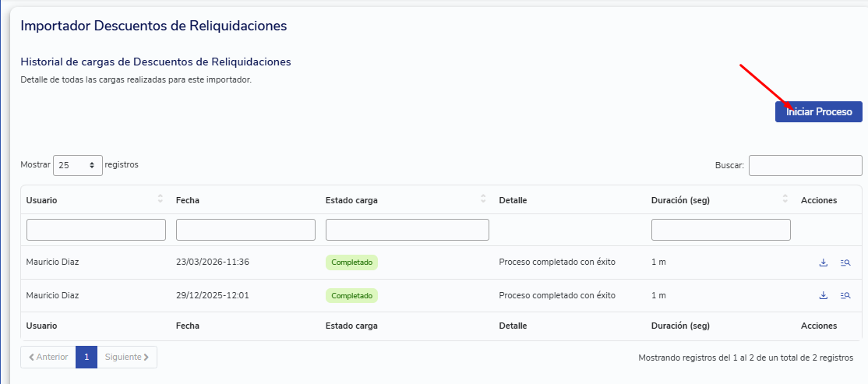This screenshot has width=868, height=384.
Task: Click 'Mostrando registros del 1 al 2' summary
Action: [746, 358]
